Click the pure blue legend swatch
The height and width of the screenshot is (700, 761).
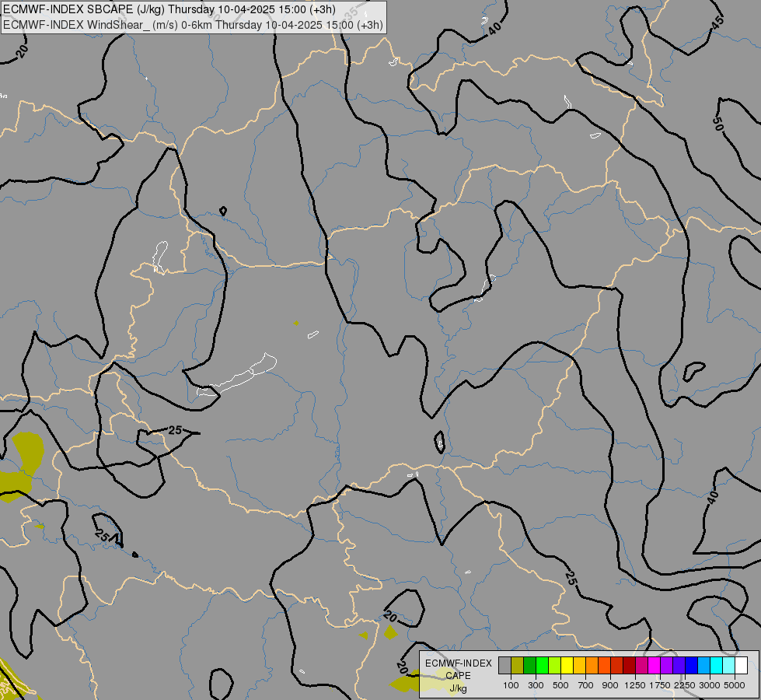[x=692, y=666]
